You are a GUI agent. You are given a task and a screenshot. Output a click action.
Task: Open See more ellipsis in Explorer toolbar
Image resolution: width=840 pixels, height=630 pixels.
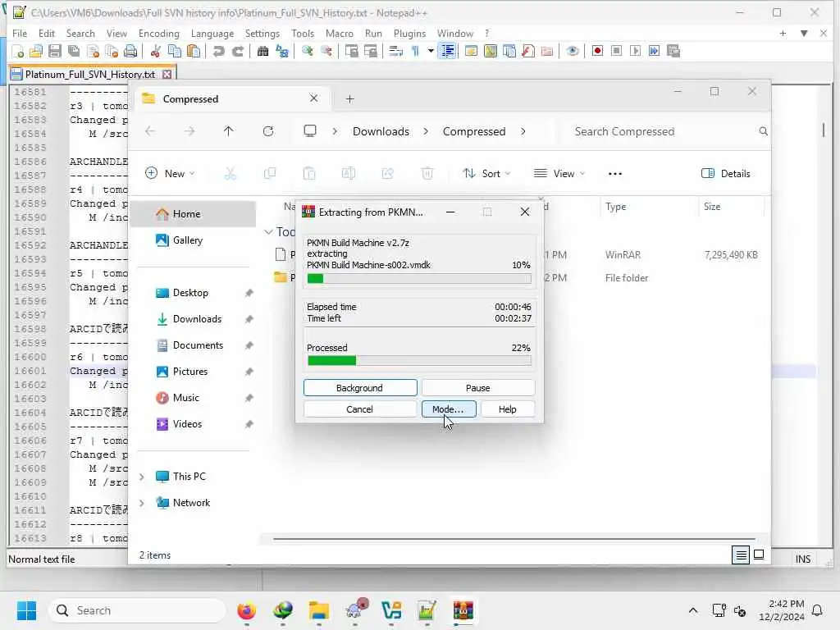click(615, 174)
